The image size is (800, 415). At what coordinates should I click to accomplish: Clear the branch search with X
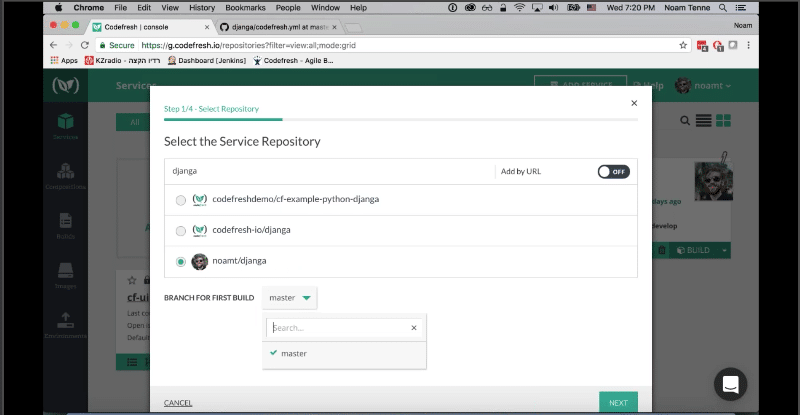tap(414, 328)
